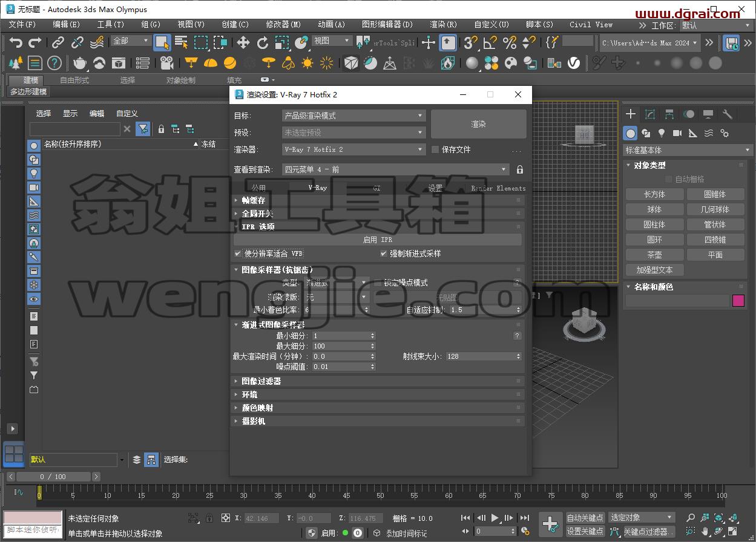The height and width of the screenshot is (542, 756).
Task: Choose the Rotate tool icon
Action: [x=263, y=42]
